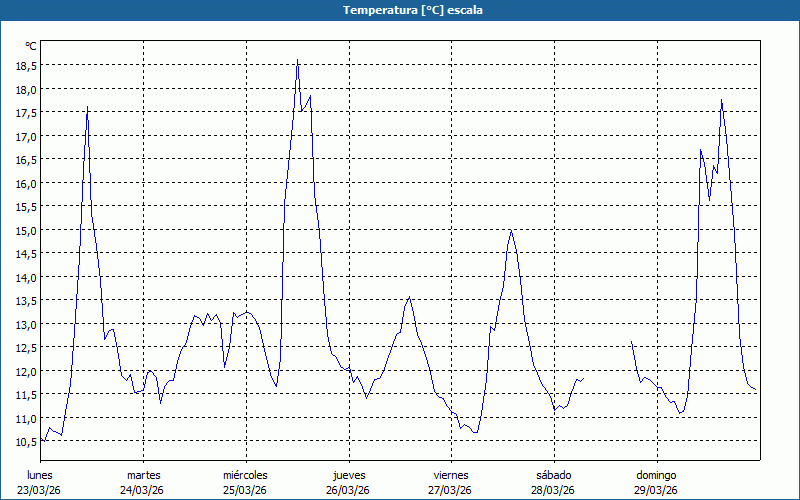Select the 13,0 axis value
Viewport: 800px width, 500px height.
pyautogui.click(x=26, y=324)
